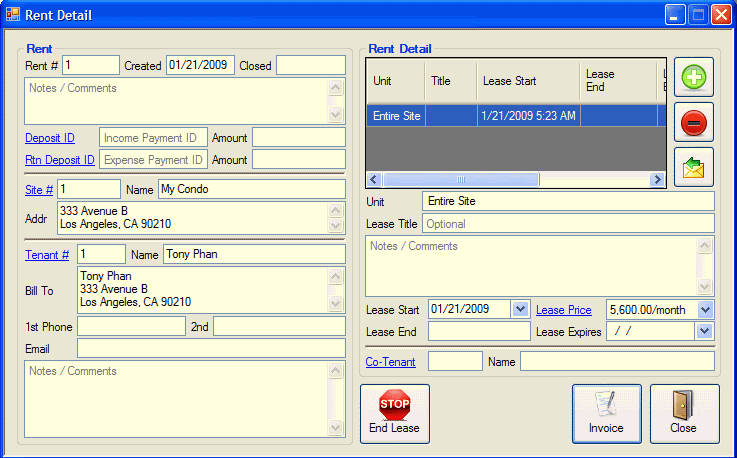Click the Unit column header
Viewport: 737px width, 458px height.
pyautogui.click(x=396, y=81)
